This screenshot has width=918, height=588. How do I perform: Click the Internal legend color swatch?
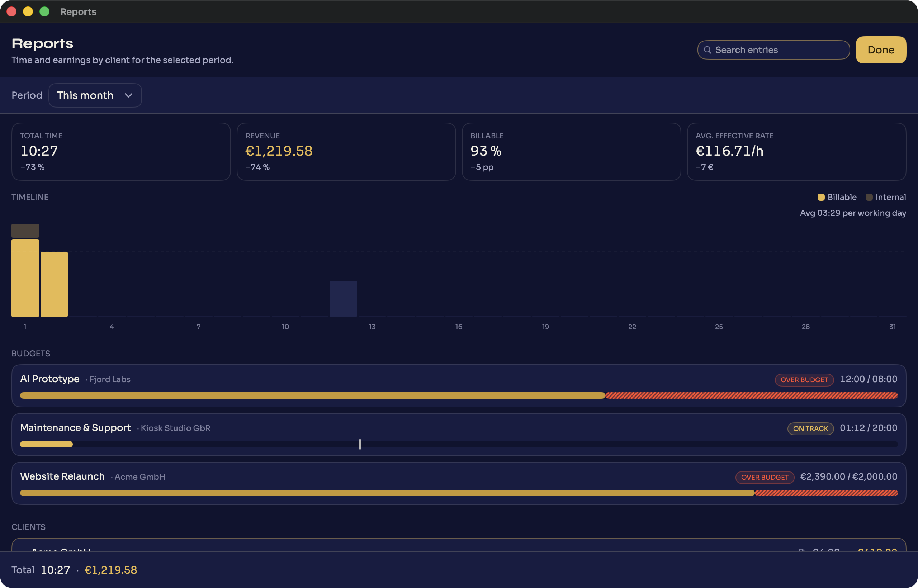pos(869,198)
